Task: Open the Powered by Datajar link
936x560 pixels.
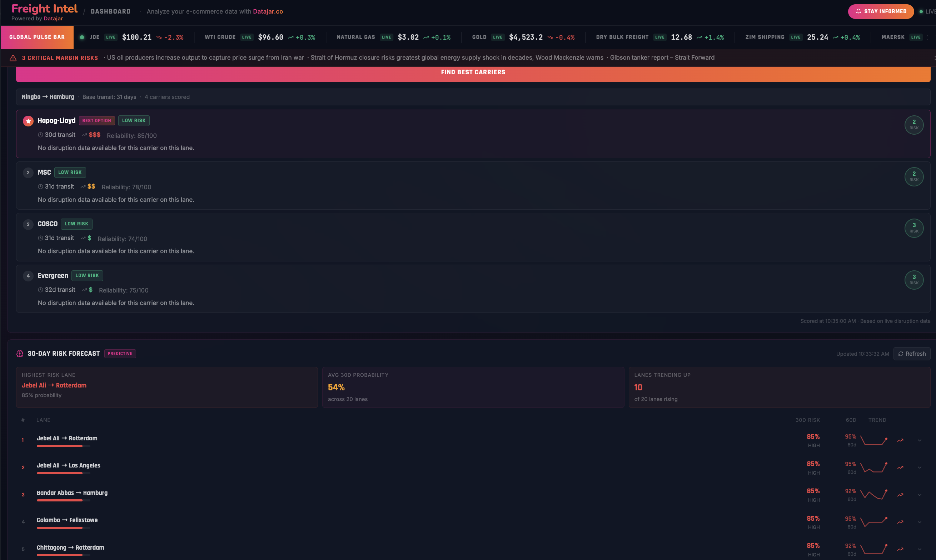Action: click(x=37, y=19)
